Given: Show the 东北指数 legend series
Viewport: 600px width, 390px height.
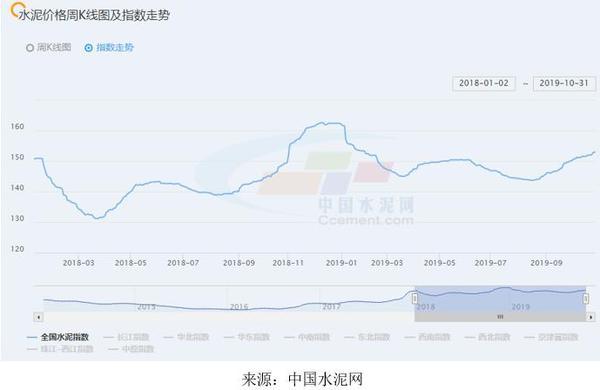Looking at the screenshot, I should [367, 337].
